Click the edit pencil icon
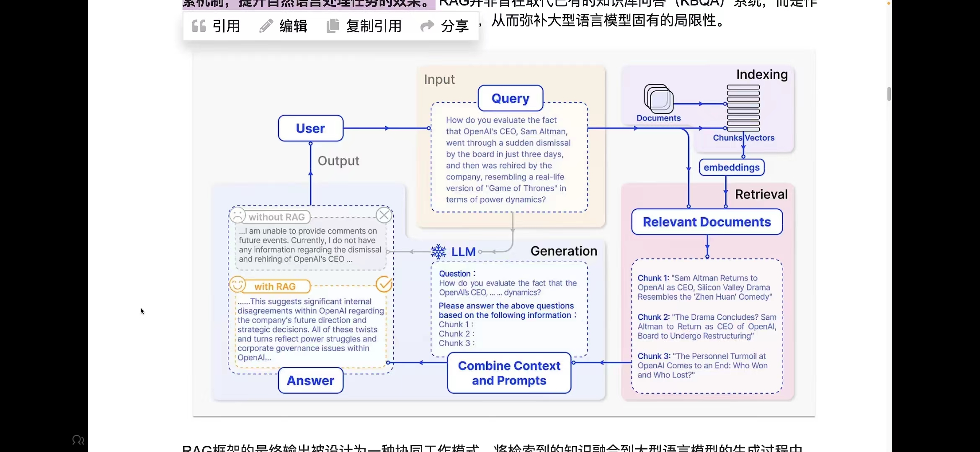Viewport: 980px width, 452px height. 266,26
